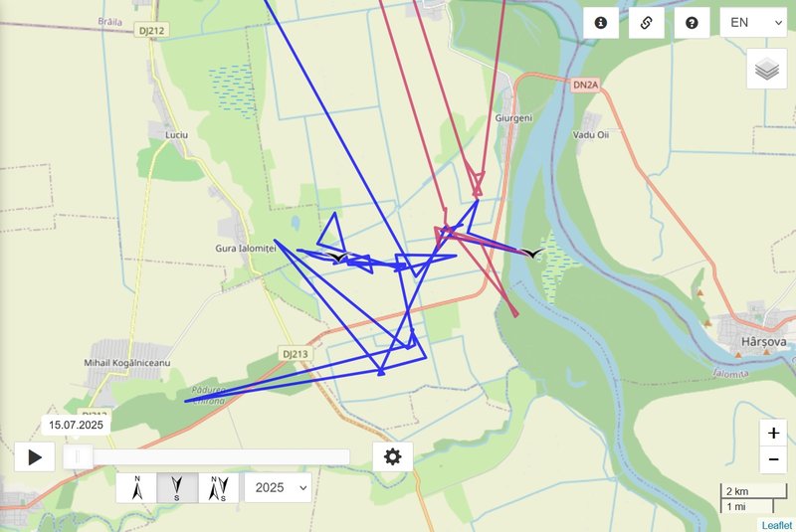
Task: Expand the EN language dropdown
Action: [x=753, y=23]
